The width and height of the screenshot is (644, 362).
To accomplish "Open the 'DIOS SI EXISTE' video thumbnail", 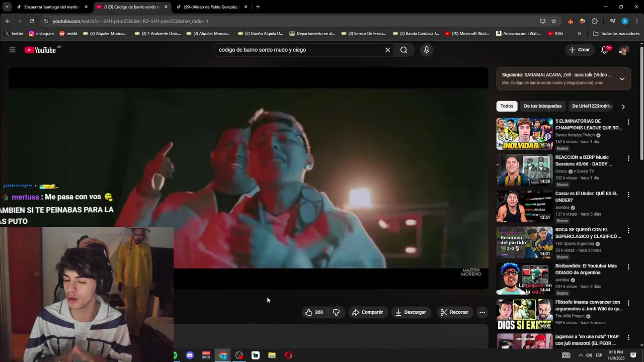I will coord(525,315).
